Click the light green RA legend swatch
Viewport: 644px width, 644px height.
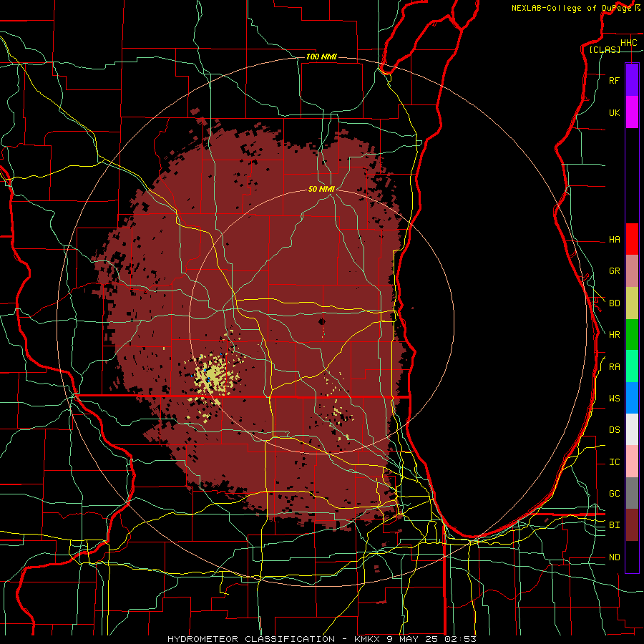tap(632, 366)
